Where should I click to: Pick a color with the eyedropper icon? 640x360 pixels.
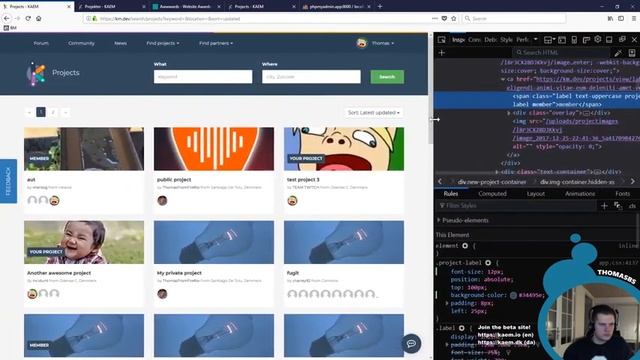[618, 53]
